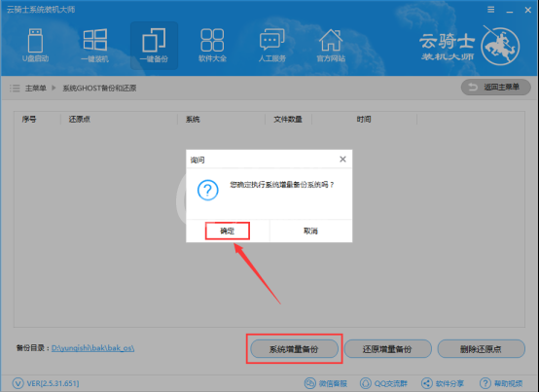Visit the 官方网站 official website
Viewport: 539px width, 392px height.
tap(331, 46)
